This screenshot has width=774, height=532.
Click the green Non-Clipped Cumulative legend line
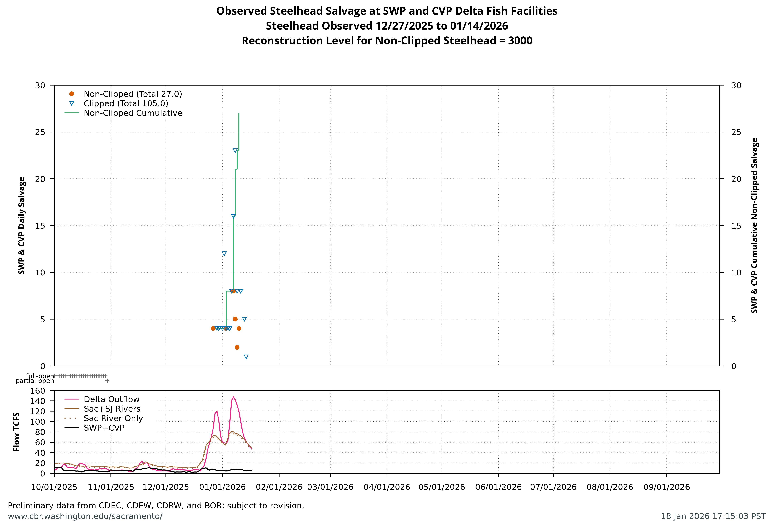pos(71,113)
